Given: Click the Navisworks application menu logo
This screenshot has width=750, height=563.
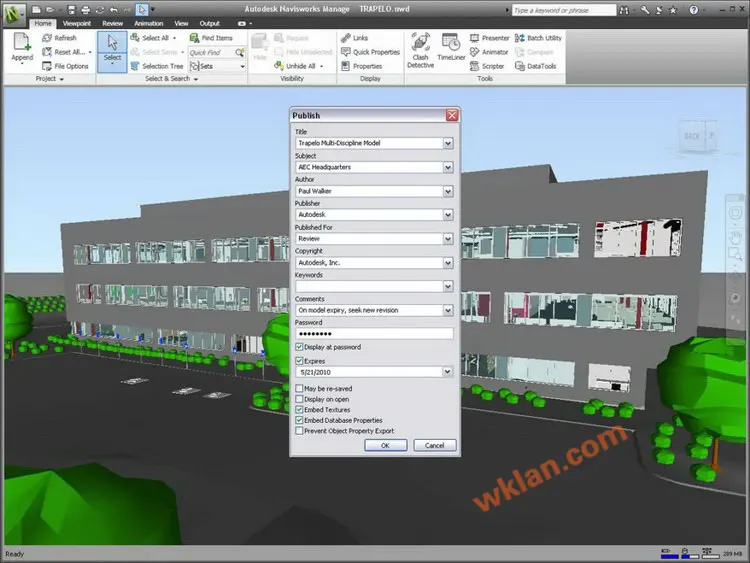Looking at the screenshot, I should (x=14, y=13).
